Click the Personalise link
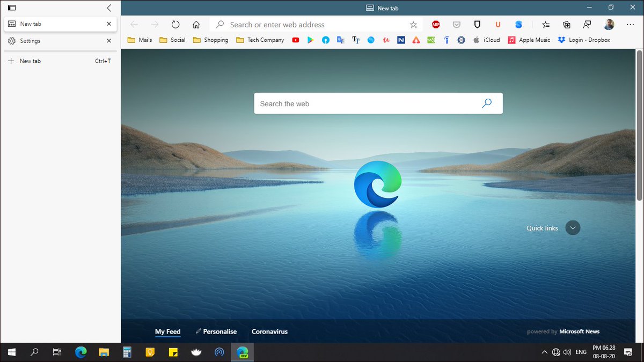 pos(216,331)
